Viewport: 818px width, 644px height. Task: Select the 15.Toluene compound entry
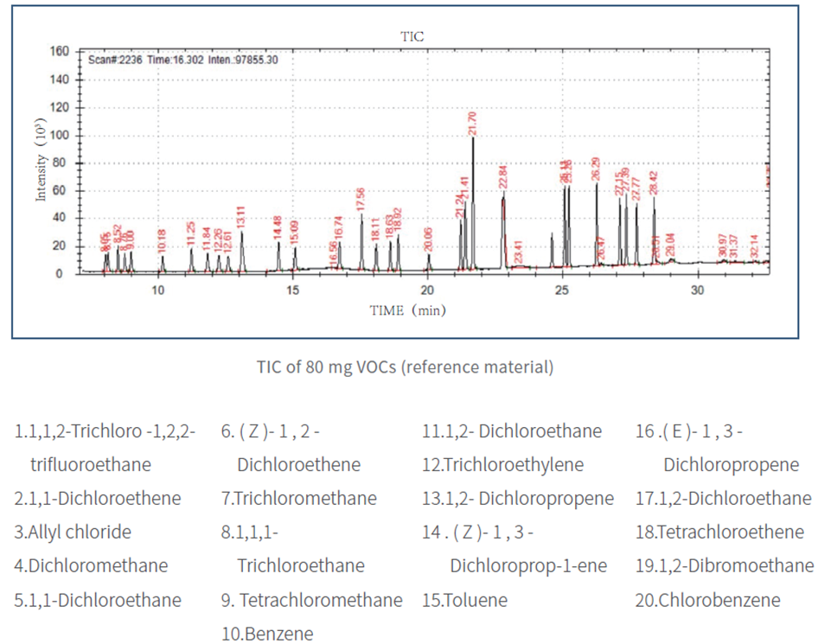click(x=464, y=599)
